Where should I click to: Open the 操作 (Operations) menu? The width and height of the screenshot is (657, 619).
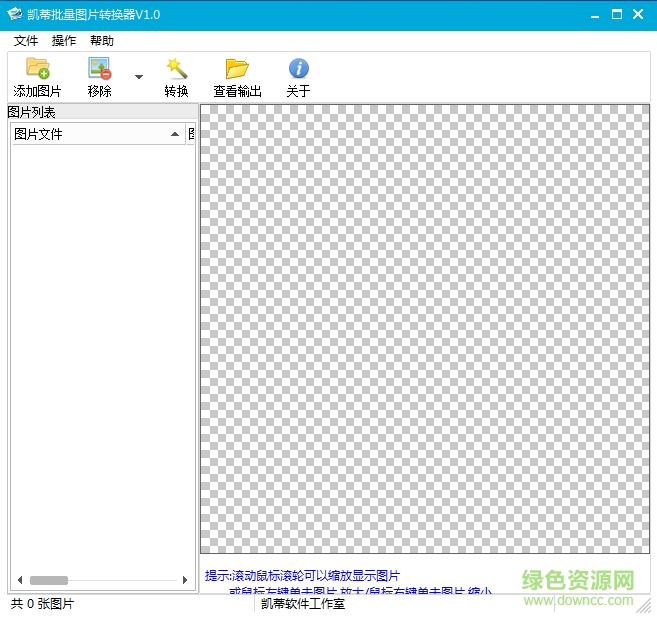tap(64, 41)
